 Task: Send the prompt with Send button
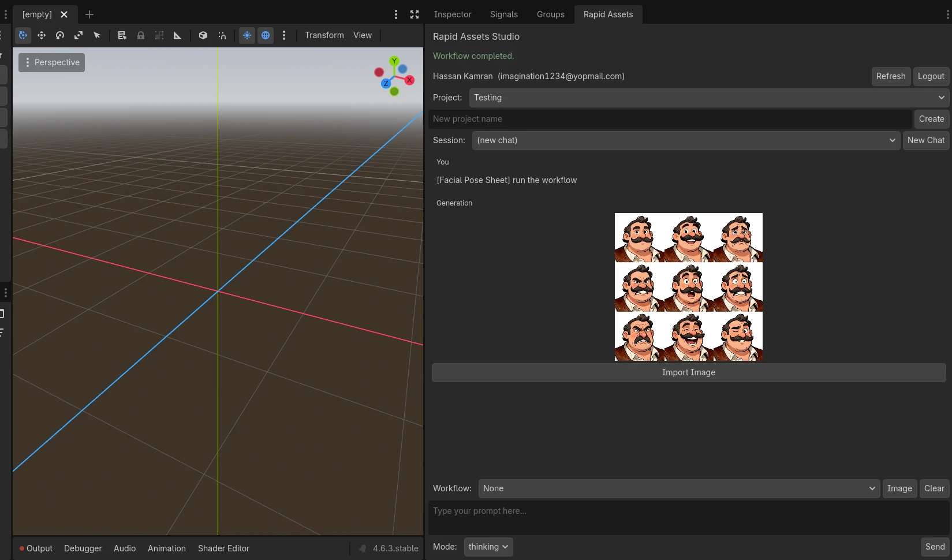point(935,547)
